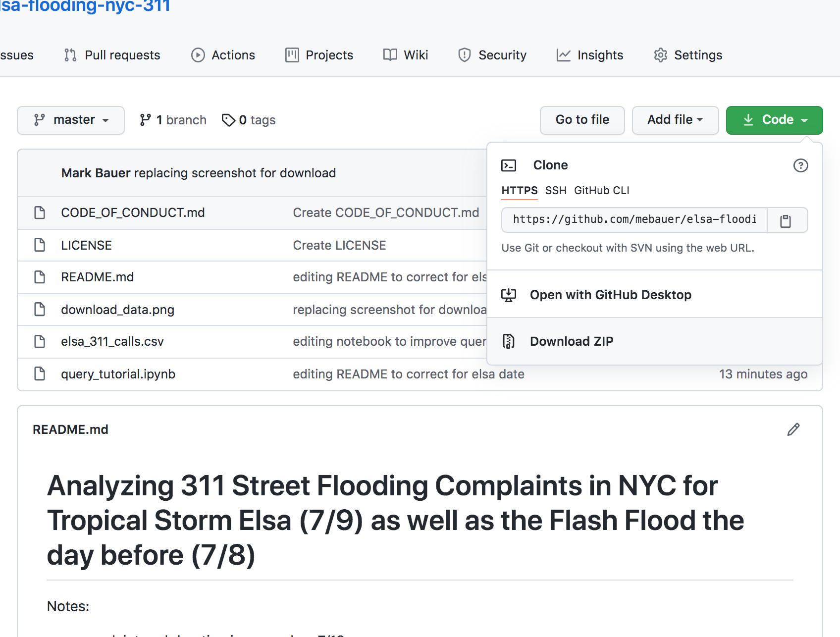Viewport: 840px width, 637px height.
Task: Click the Clone help question-mark icon
Action: [800, 165]
